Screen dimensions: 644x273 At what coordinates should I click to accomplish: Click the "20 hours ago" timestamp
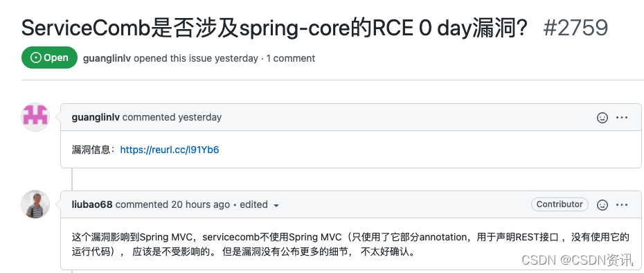(200, 204)
